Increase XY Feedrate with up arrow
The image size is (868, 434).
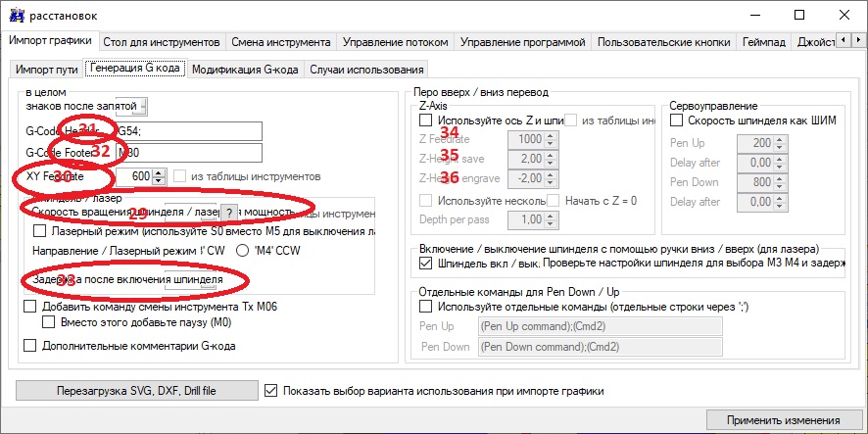[x=157, y=171]
